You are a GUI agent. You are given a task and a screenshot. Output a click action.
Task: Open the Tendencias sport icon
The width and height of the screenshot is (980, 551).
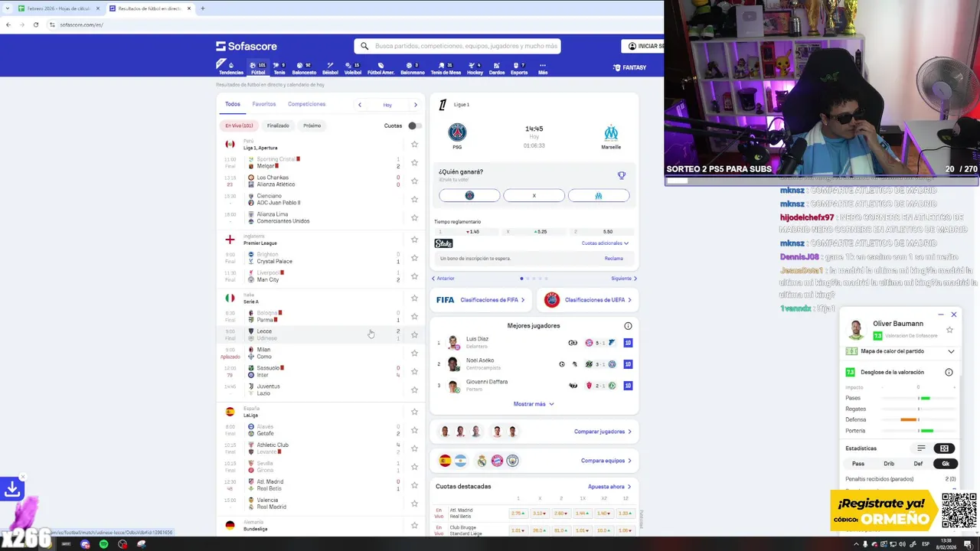point(230,68)
